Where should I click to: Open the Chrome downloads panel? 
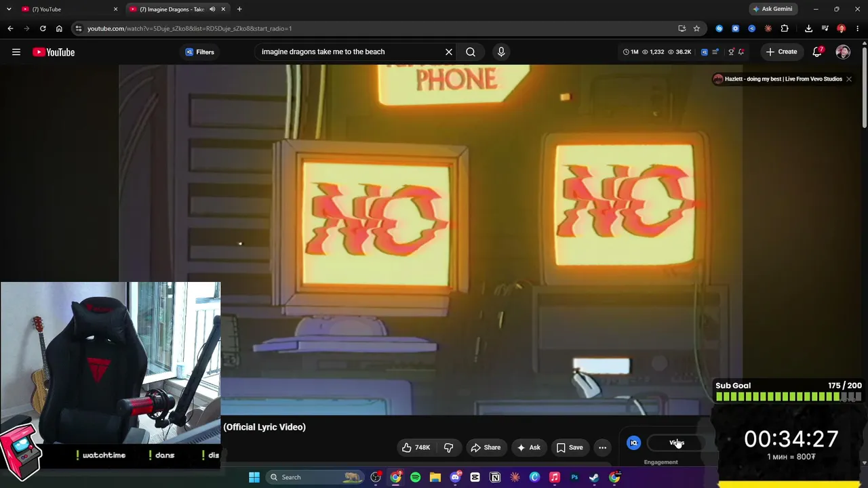coord(808,28)
